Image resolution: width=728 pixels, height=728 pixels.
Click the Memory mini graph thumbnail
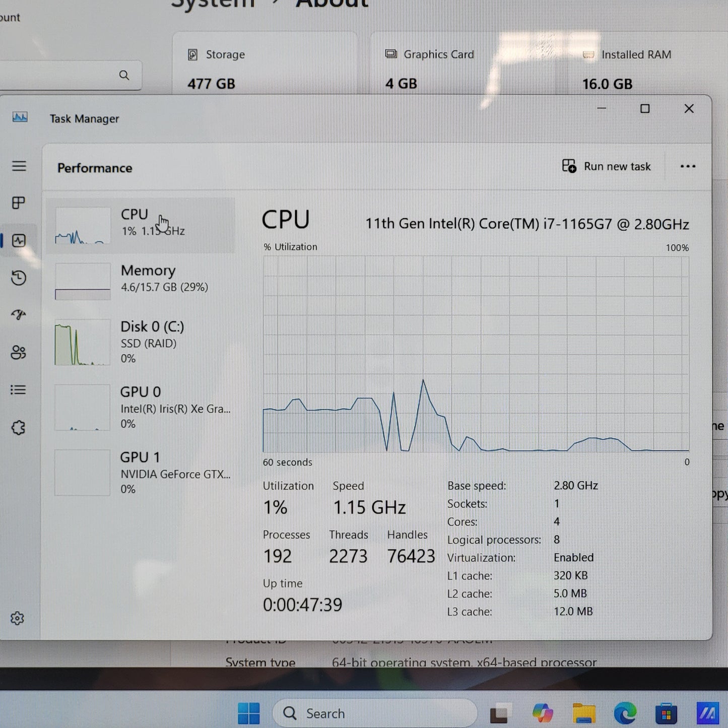[83, 282]
